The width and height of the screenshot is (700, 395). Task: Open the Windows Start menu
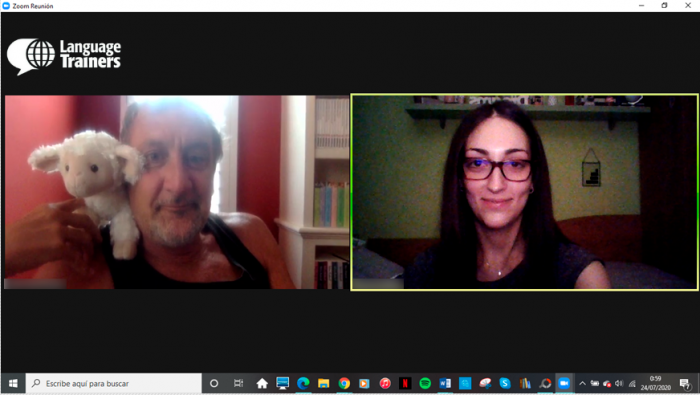13,383
